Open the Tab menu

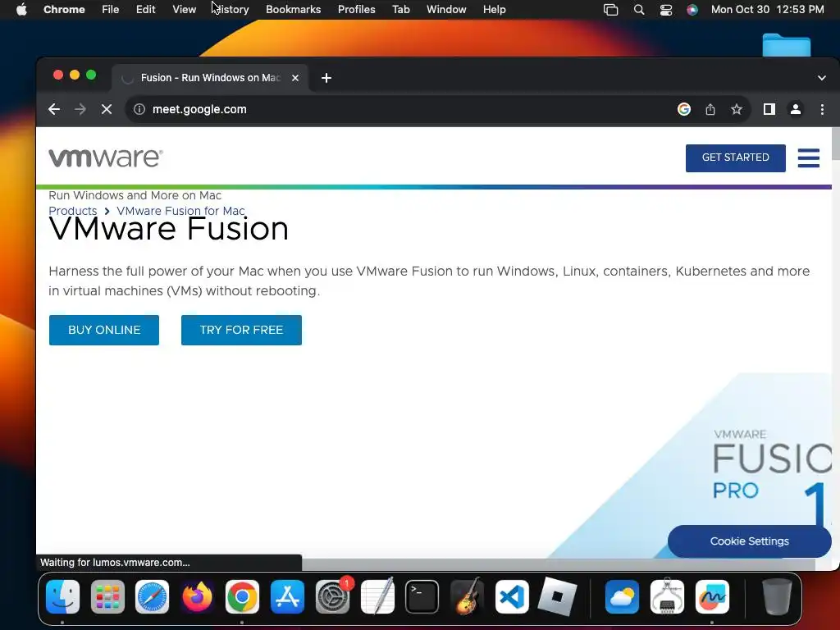point(400,10)
